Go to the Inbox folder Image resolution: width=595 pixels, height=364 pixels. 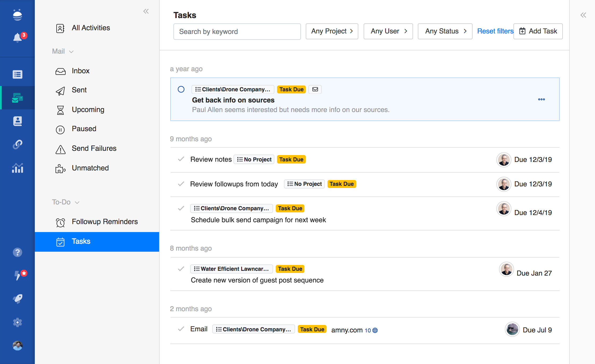point(80,71)
